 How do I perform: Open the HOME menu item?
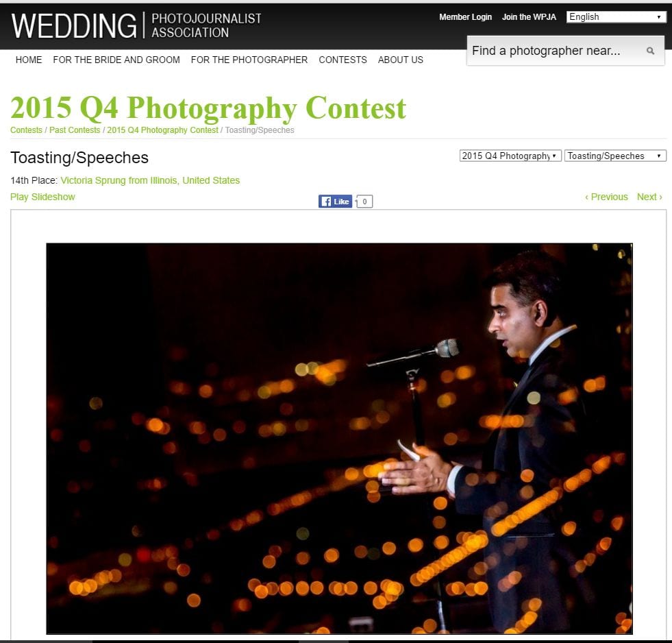click(x=29, y=60)
